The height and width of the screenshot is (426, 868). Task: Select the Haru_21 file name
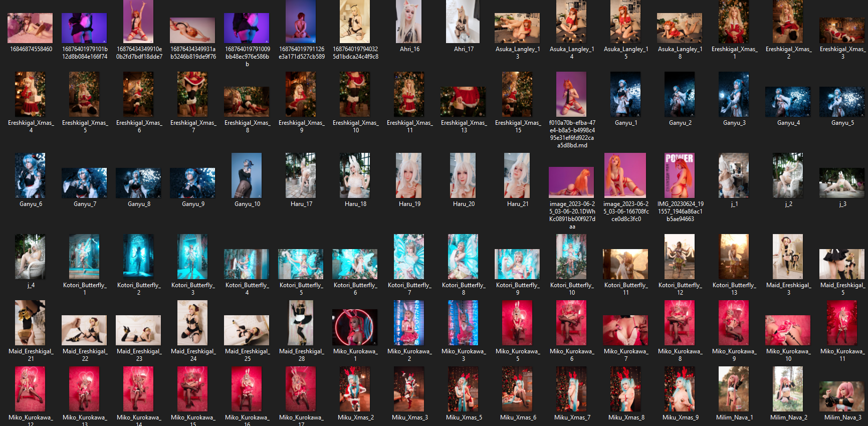click(518, 204)
